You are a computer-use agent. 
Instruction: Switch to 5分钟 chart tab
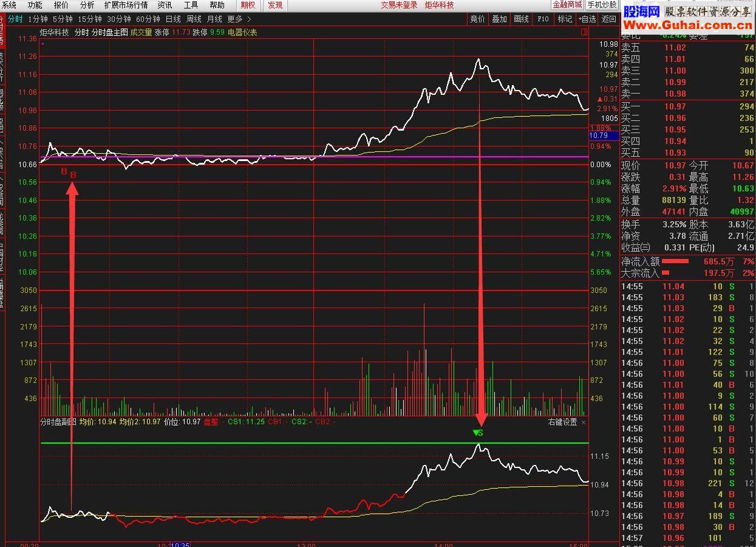click(63, 19)
